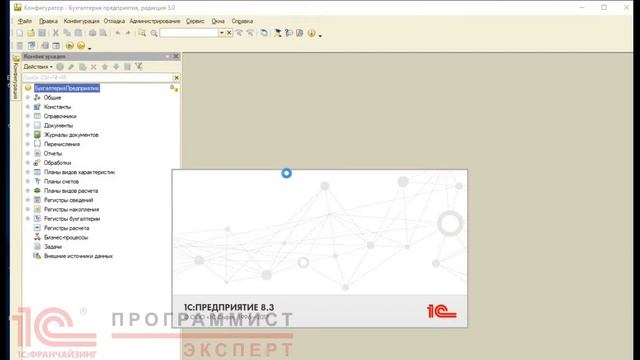Open the Окна menu
640x360 pixels.
point(218,21)
